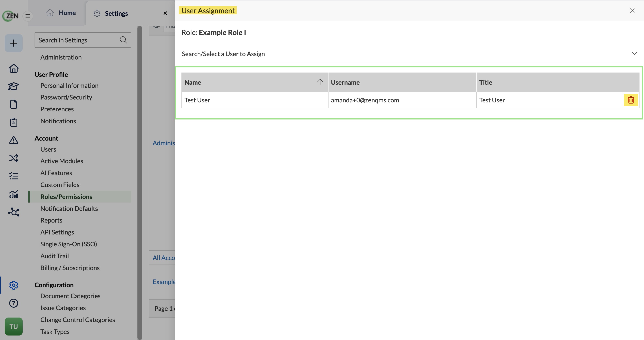Open Task Types configuration
Screen dimensions: 644x340
(55, 331)
